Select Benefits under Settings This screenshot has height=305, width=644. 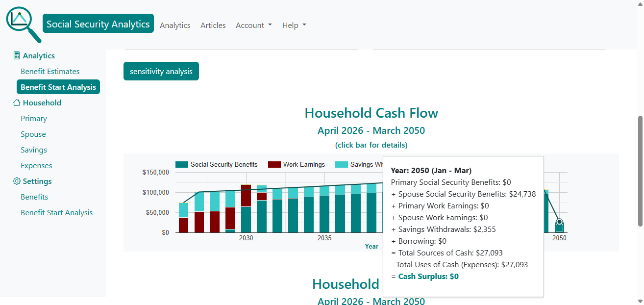34,197
